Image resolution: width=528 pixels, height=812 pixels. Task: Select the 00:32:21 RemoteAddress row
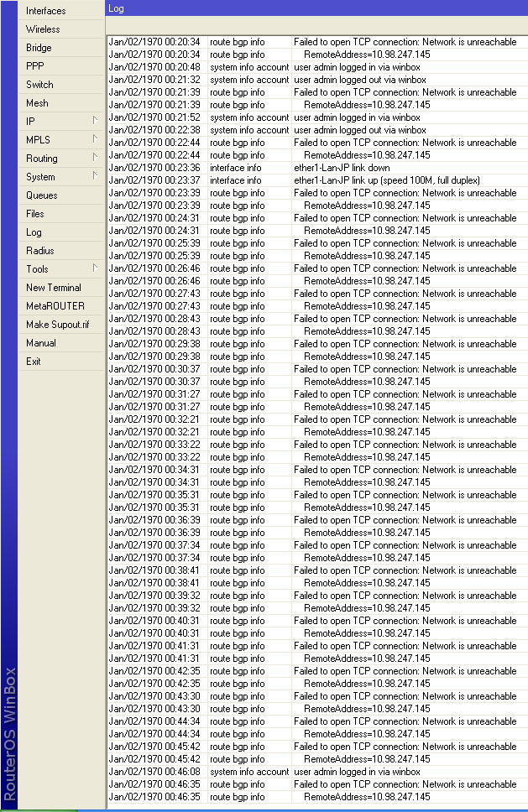point(317,432)
